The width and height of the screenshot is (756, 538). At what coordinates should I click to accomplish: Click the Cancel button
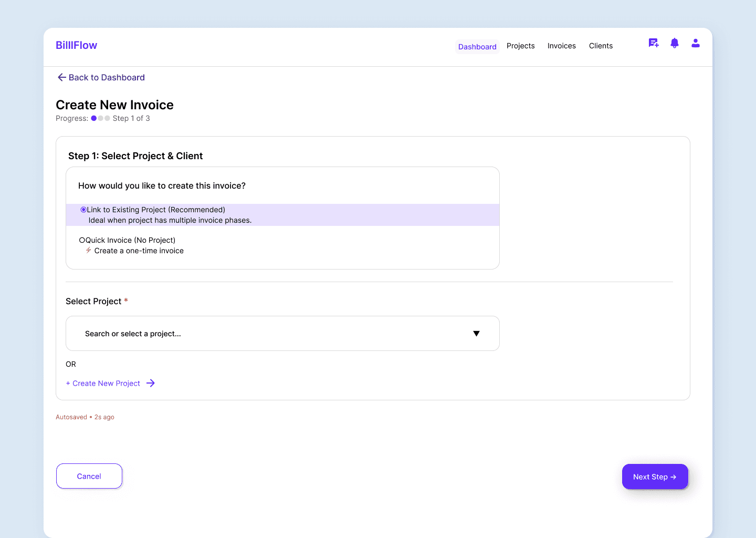89,476
